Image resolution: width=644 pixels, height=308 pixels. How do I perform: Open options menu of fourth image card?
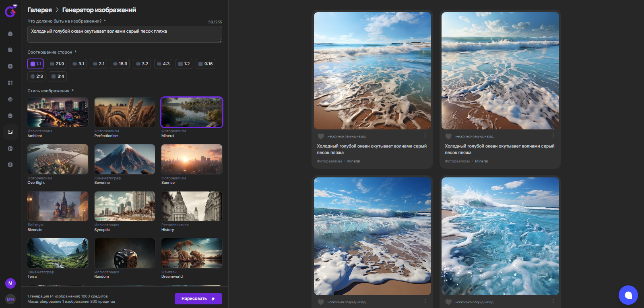(x=553, y=301)
